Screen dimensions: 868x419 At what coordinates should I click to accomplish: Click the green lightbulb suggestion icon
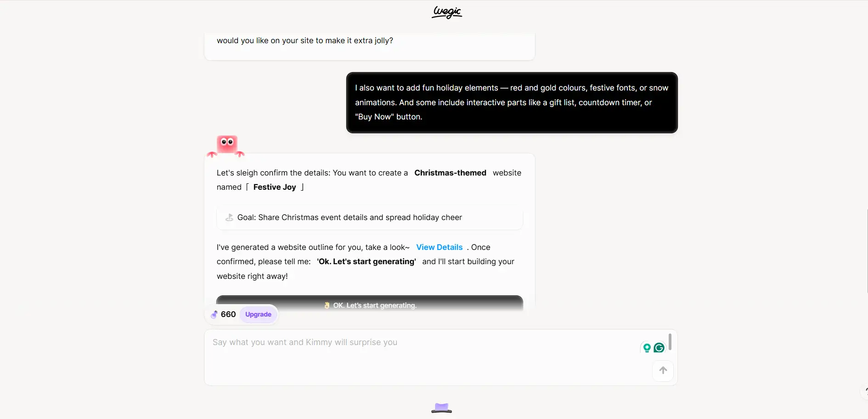[647, 348]
